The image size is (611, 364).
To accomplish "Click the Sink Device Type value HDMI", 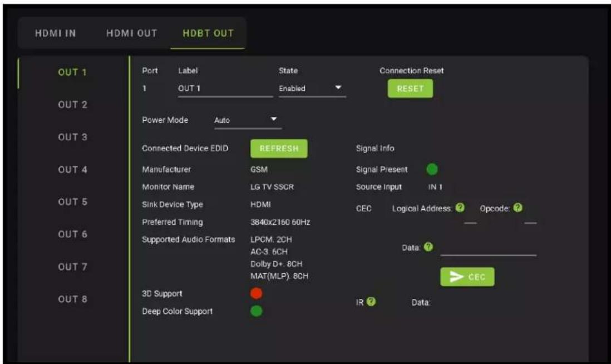I will 260,205.
